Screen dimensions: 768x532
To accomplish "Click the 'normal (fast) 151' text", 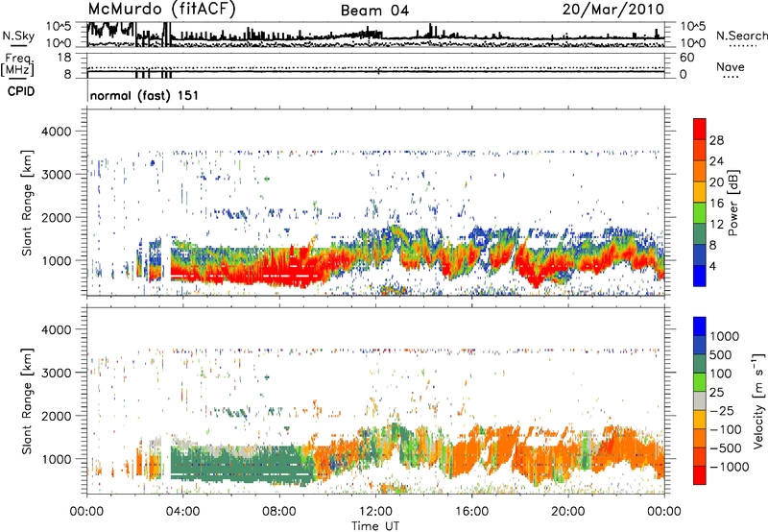I will [x=144, y=95].
